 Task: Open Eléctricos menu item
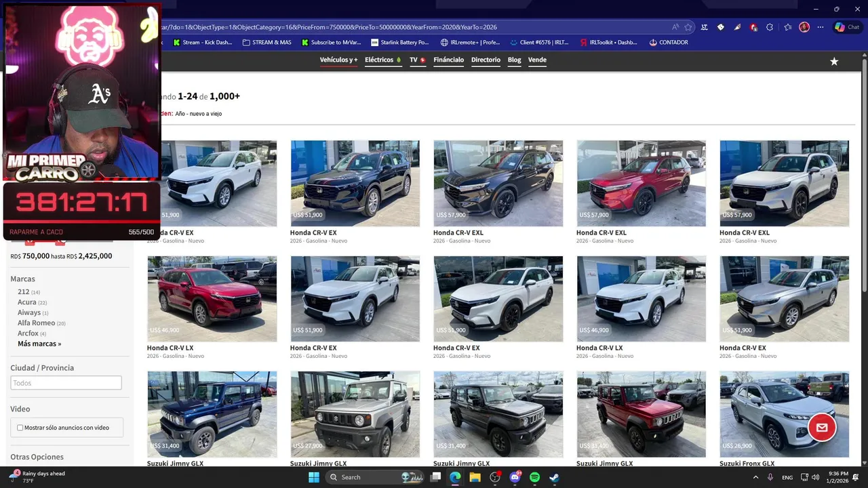pyautogui.click(x=383, y=60)
